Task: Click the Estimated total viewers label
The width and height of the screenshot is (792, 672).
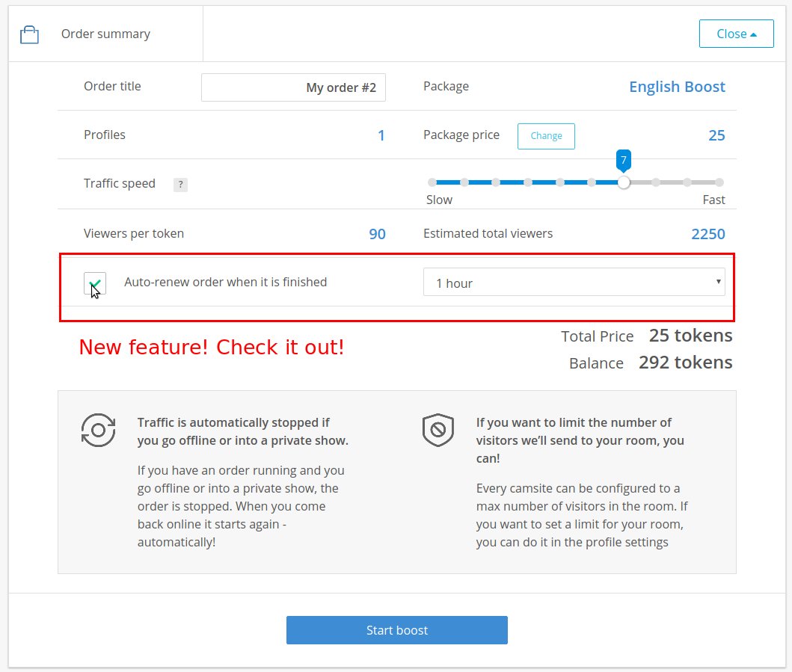Action: coord(488,233)
